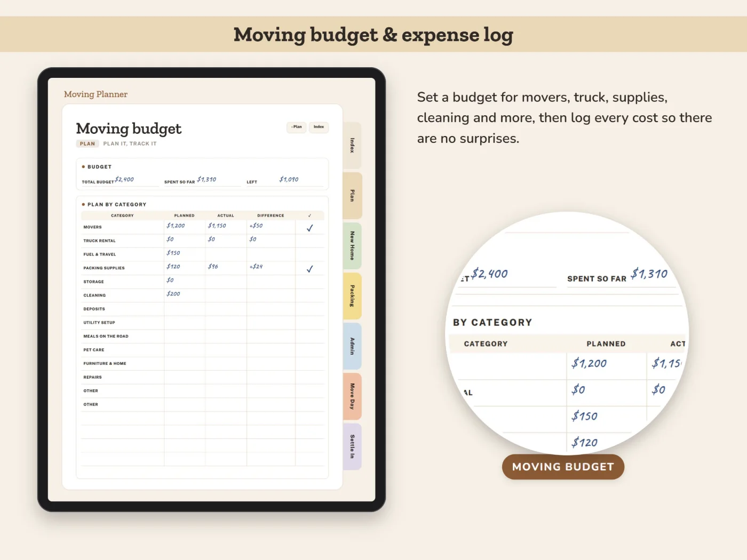Click the Moving Planner header link
This screenshot has width=747, height=560.
[96, 94]
